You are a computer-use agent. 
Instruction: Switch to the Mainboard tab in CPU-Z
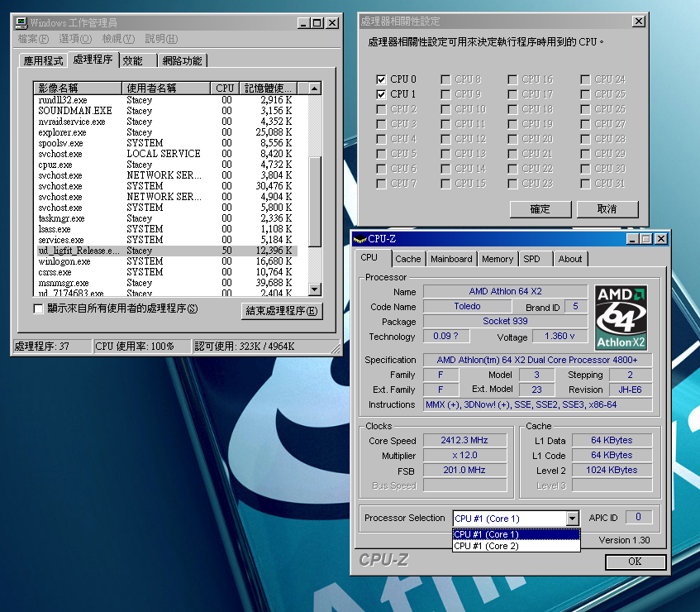click(451, 259)
